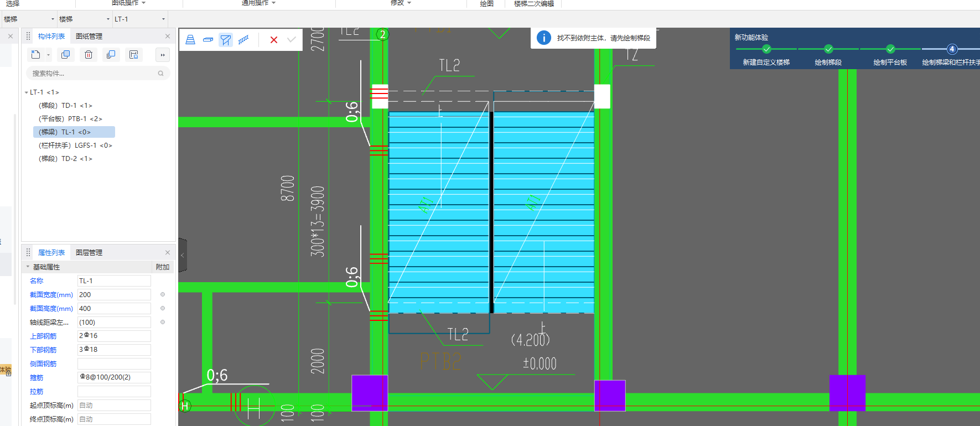Switch to the 图层管理 tab

click(89, 252)
